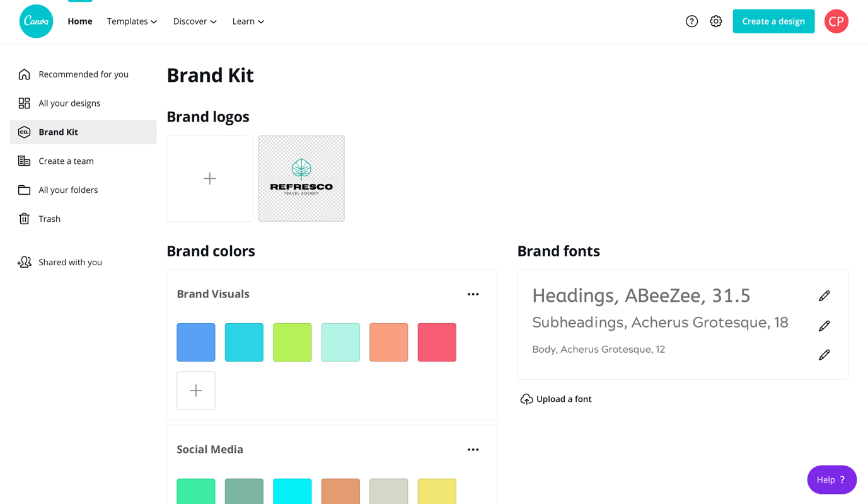868x504 pixels.
Task: Expand the Learn dropdown menu
Action: (x=248, y=21)
